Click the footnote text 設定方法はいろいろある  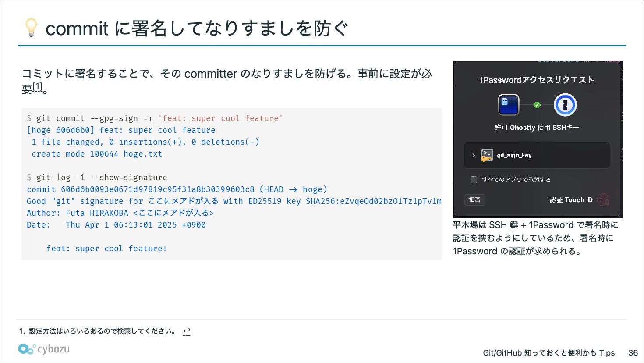point(102,331)
